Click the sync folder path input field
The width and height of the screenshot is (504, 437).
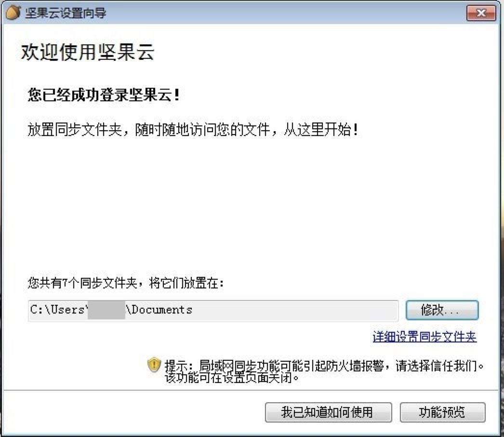tap(213, 311)
